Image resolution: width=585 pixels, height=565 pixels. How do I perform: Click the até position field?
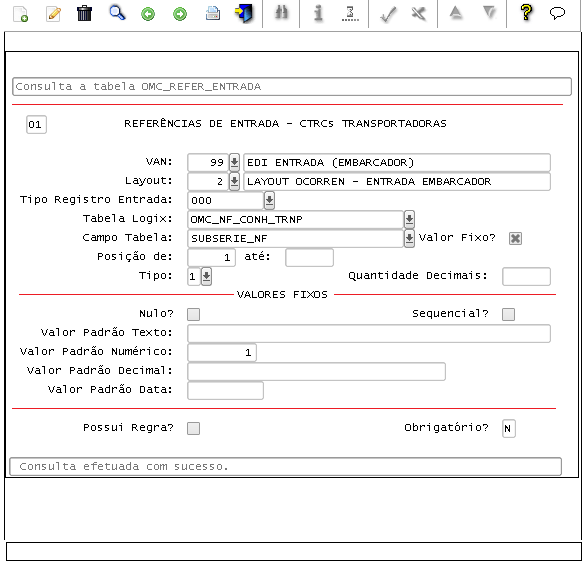point(309,257)
